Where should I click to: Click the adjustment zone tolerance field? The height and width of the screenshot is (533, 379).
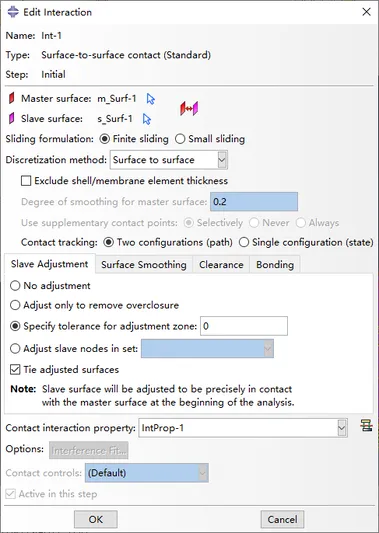point(244,326)
